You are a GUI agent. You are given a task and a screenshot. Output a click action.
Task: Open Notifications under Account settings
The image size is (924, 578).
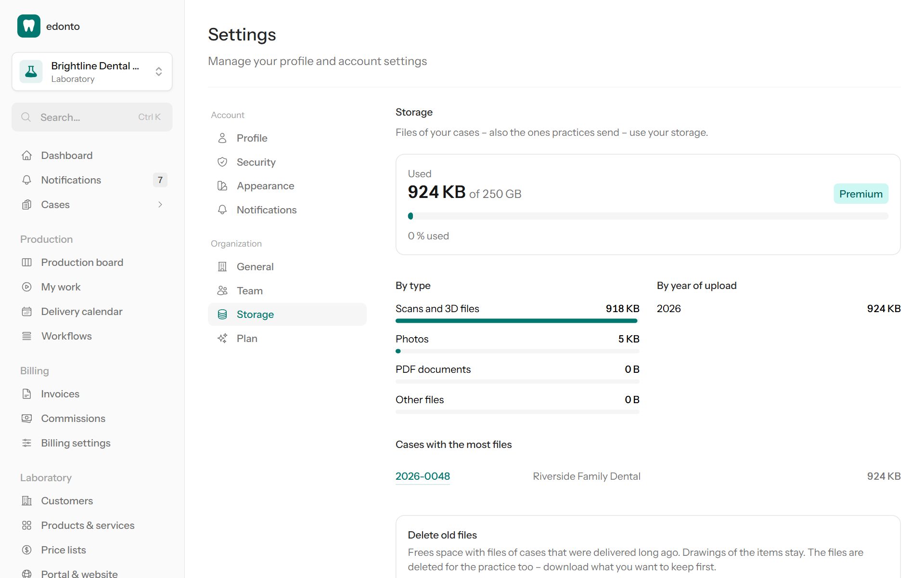click(x=287, y=210)
